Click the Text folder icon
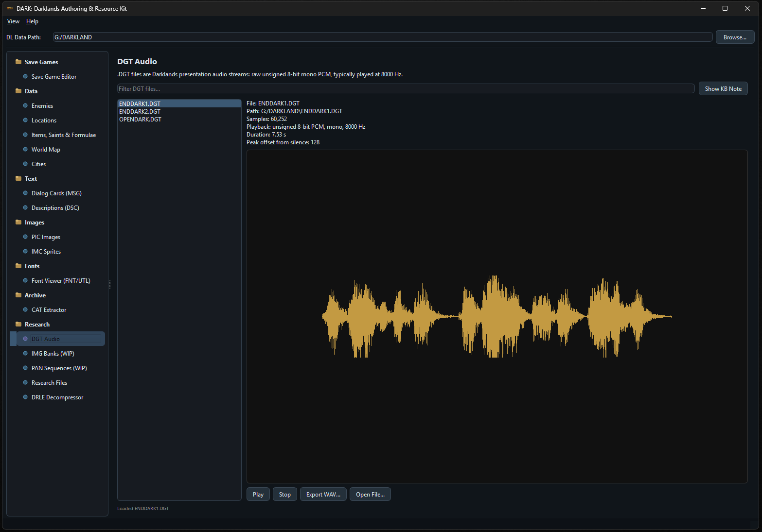The width and height of the screenshot is (762, 532). 18,178
